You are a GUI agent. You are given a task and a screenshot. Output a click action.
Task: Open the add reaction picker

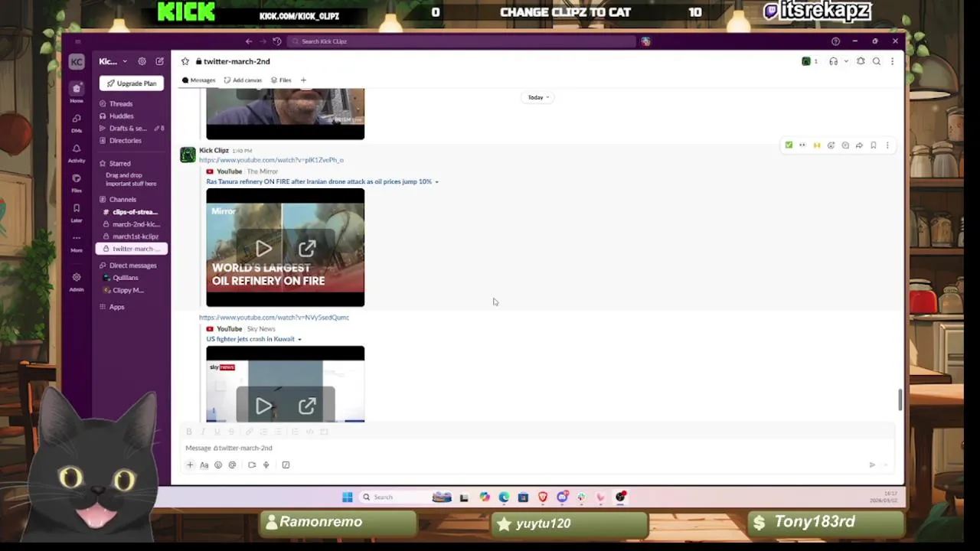(x=831, y=145)
